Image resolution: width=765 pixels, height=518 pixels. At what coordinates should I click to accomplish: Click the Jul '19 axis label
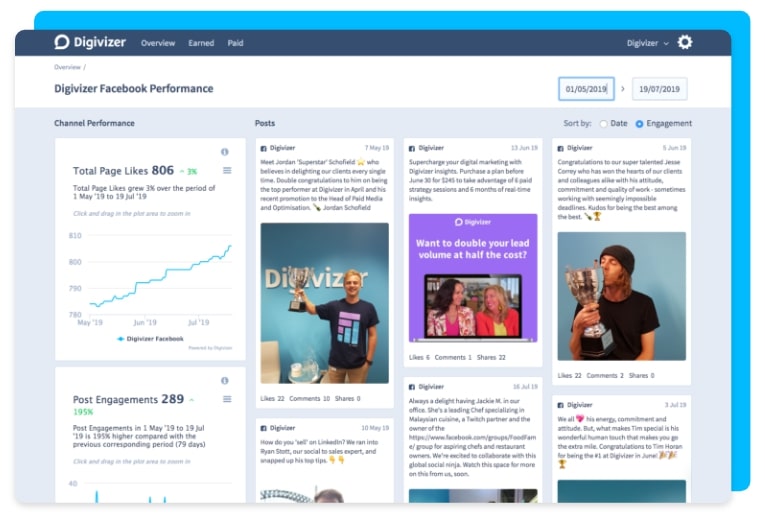pyautogui.click(x=199, y=322)
